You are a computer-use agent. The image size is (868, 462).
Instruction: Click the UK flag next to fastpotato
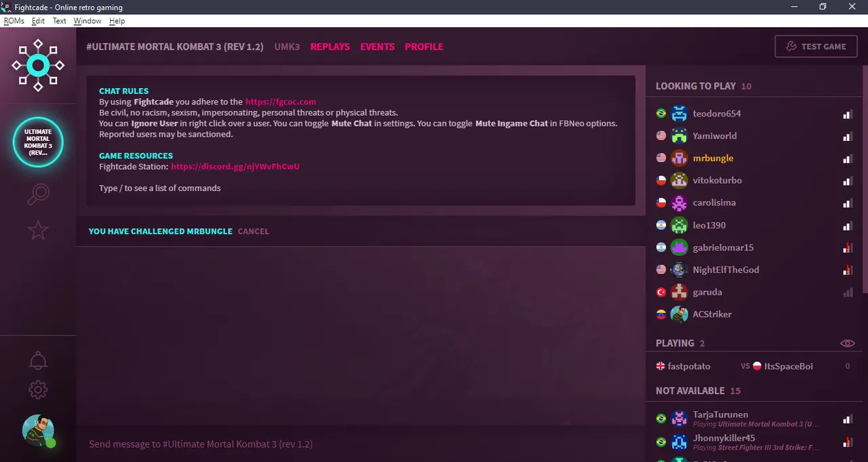point(661,366)
